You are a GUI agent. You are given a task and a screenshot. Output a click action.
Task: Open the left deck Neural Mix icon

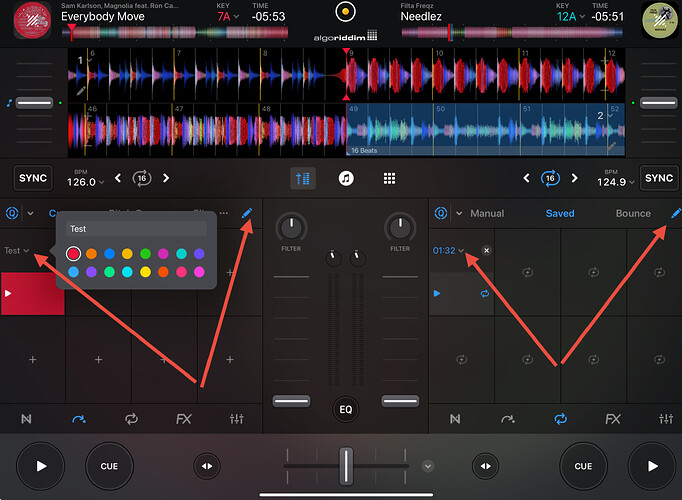point(26,419)
